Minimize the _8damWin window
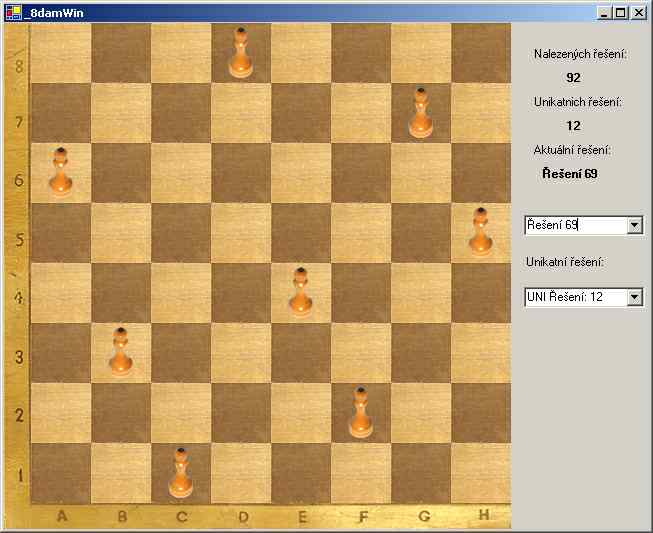This screenshot has height=533, width=653. [x=603, y=13]
